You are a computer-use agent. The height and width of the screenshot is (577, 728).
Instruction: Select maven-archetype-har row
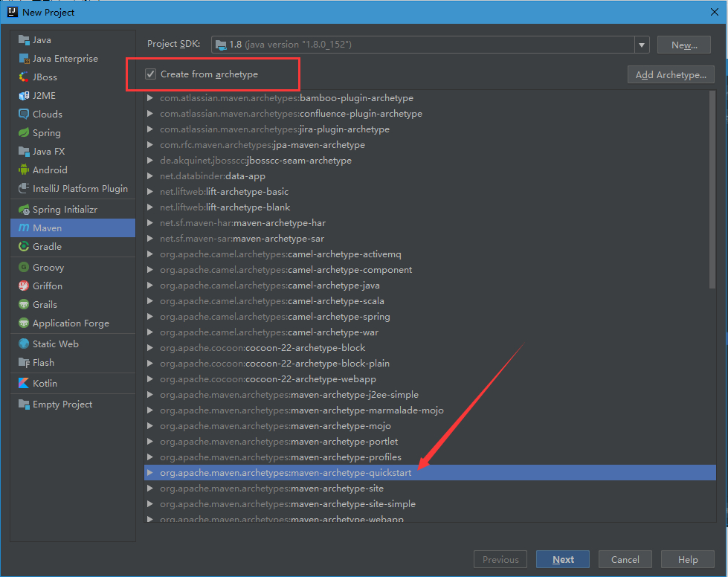pyautogui.click(x=430, y=223)
